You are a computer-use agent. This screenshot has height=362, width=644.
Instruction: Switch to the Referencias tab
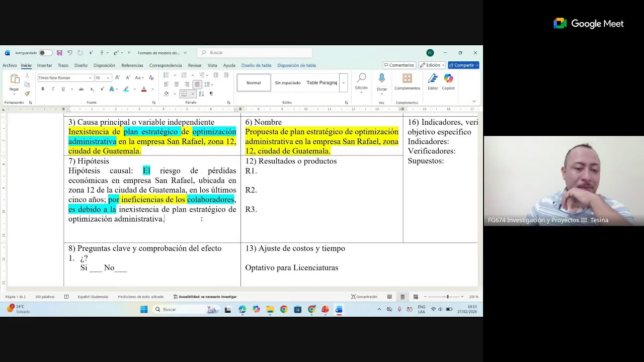coord(132,65)
